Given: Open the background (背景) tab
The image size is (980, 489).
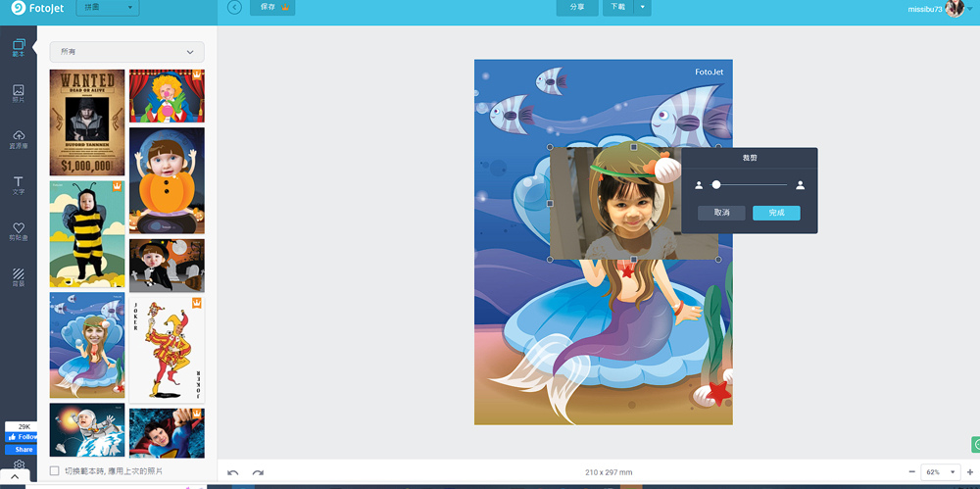Looking at the screenshot, I should pos(19,277).
